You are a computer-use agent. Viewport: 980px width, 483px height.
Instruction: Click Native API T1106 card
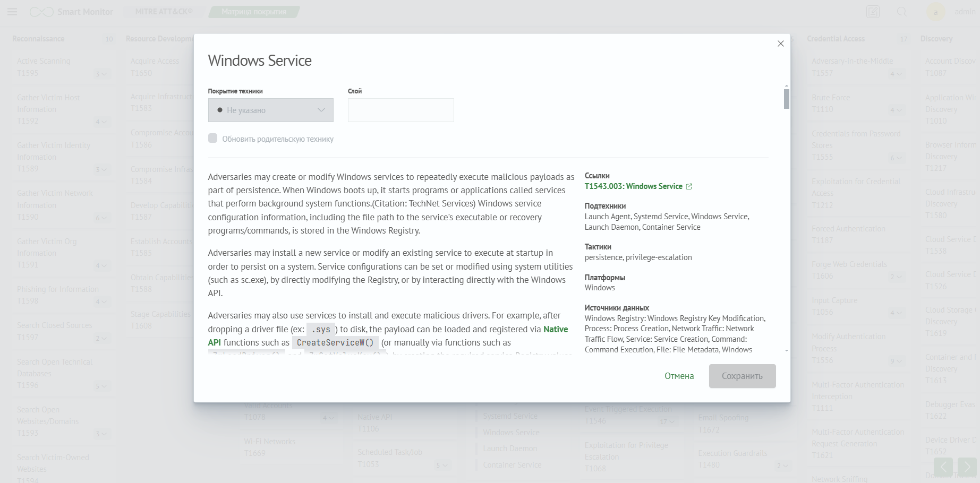[x=404, y=423]
